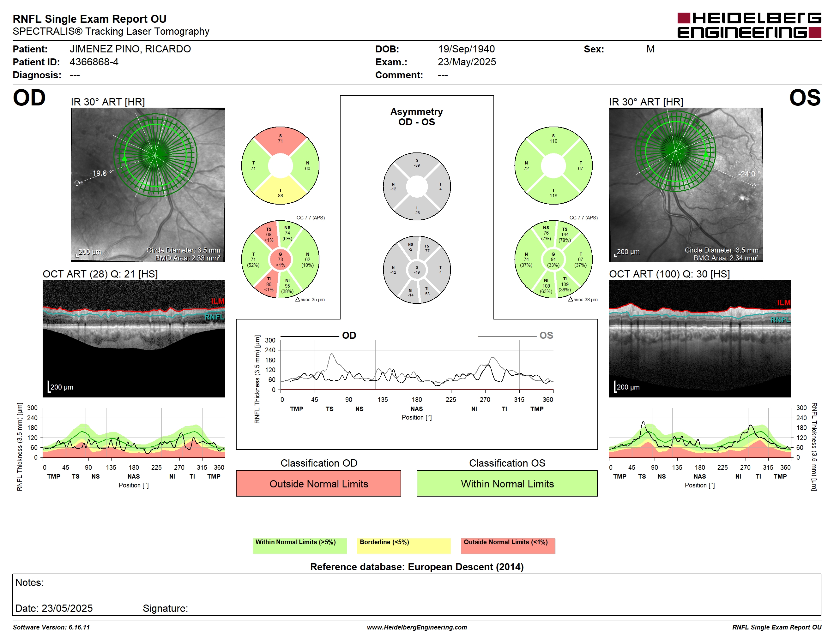Click the asymmetry superior sector -39
Image resolution: width=834 pixels, height=644 pixels.
pos(417,163)
